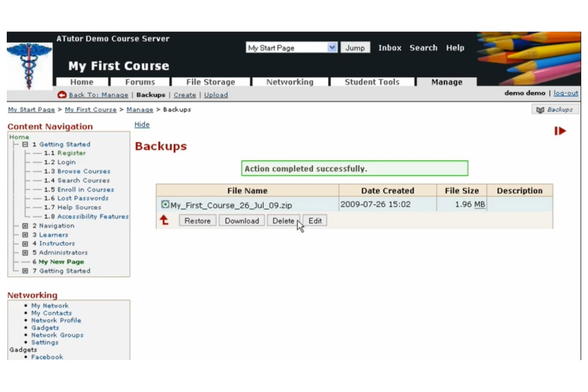Image resolution: width=588 pixels, height=392 pixels.
Task: Click the red play arrow icon on the right
Action: coord(560,131)
